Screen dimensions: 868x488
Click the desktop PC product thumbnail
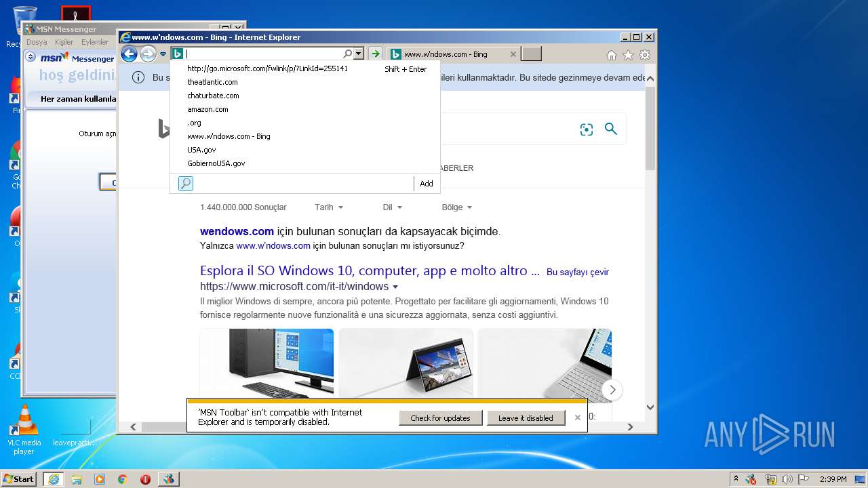pyautogui.click(x=267, y=363)
